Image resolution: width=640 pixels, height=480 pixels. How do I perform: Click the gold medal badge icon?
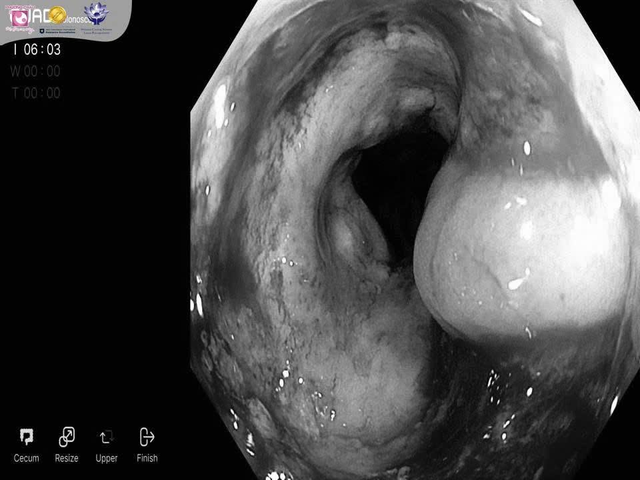click(x=58, y=15)
